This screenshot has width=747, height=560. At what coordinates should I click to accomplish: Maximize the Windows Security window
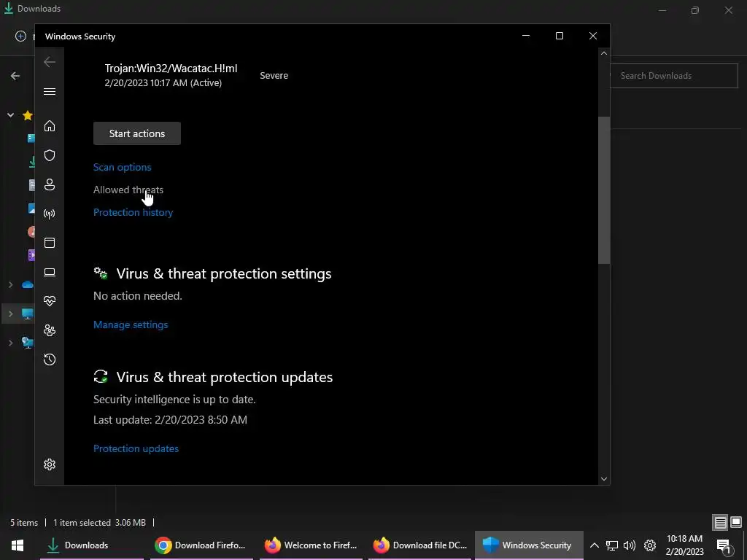click(x=560, y=36)
